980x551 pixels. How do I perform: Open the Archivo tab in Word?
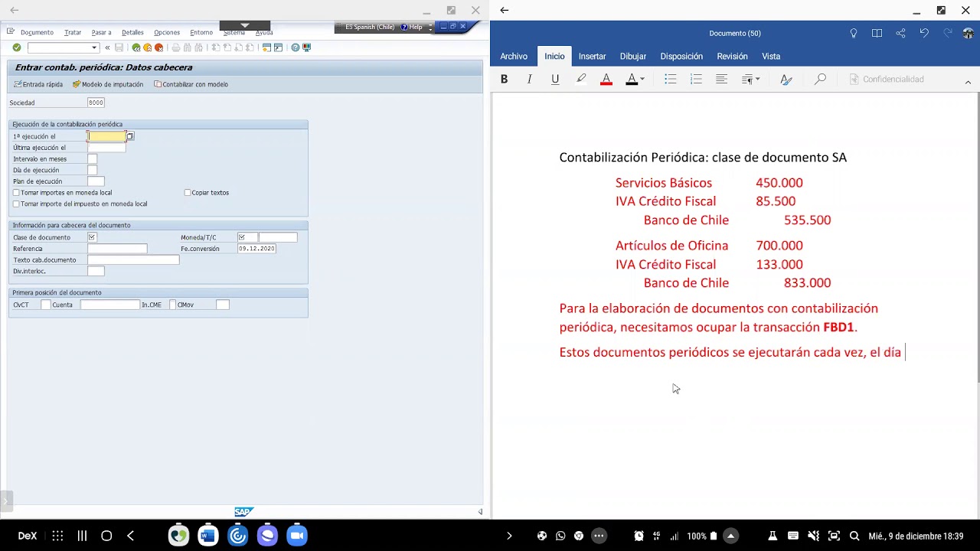pos(514,56)
